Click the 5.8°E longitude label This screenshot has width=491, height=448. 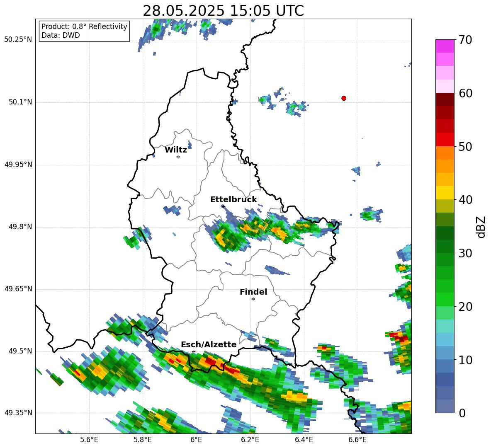(x=143, y=440)
